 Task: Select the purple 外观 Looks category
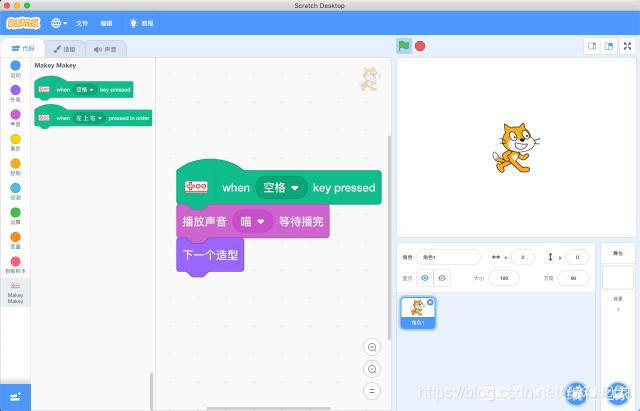(x=16, y=93)
